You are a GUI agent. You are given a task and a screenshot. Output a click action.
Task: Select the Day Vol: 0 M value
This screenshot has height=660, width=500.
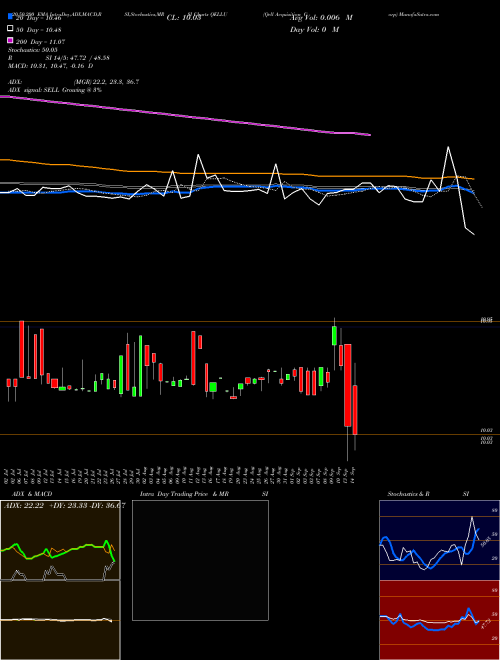point(314,29)
